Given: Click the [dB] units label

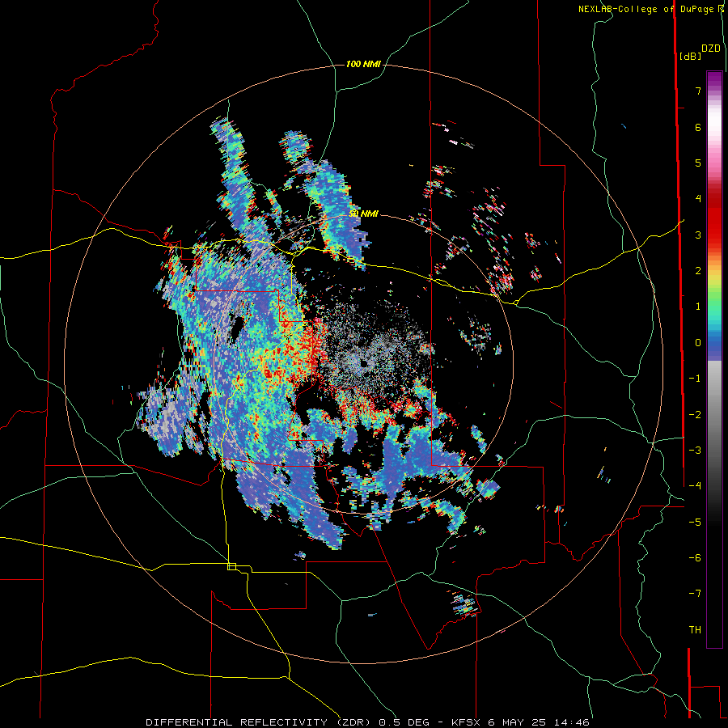Looking at the screenshot, I should pos(691,56).
